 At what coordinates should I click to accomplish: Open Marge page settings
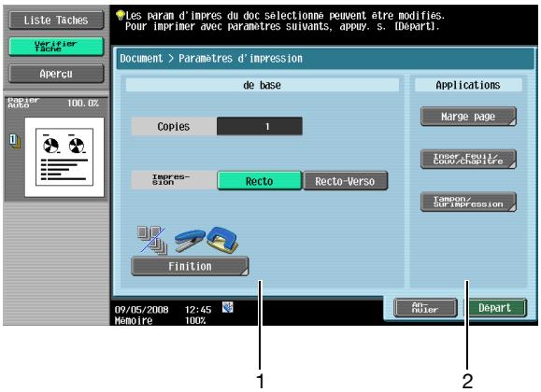[x=468, y=117]
